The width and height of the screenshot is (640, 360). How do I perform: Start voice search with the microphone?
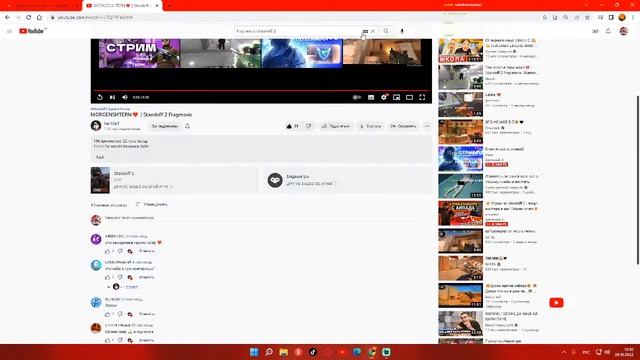coord(402,31)
